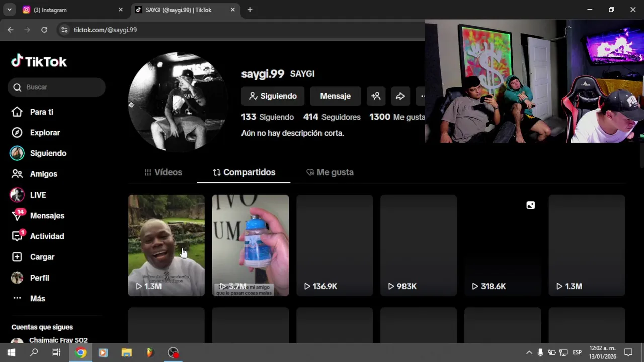The image size is (644, 362).
Task: Send a message with Mensaje button
Action: [x=335, y=96]
